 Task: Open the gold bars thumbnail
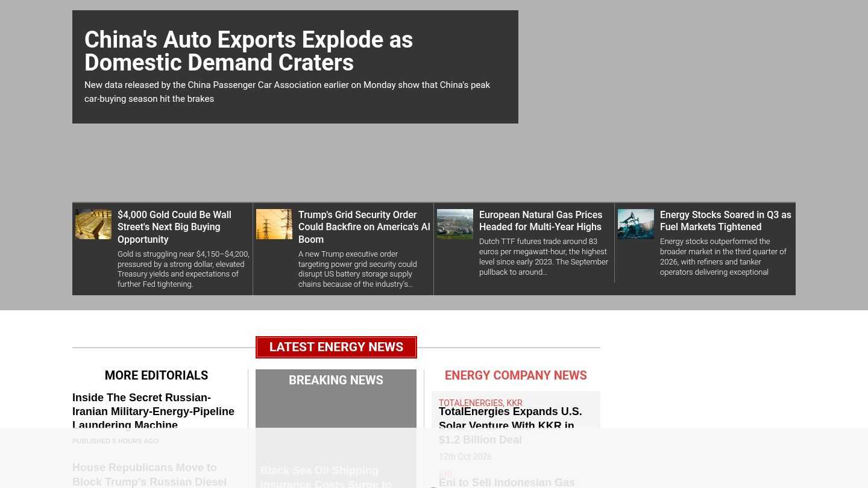[x=93, y=224]
